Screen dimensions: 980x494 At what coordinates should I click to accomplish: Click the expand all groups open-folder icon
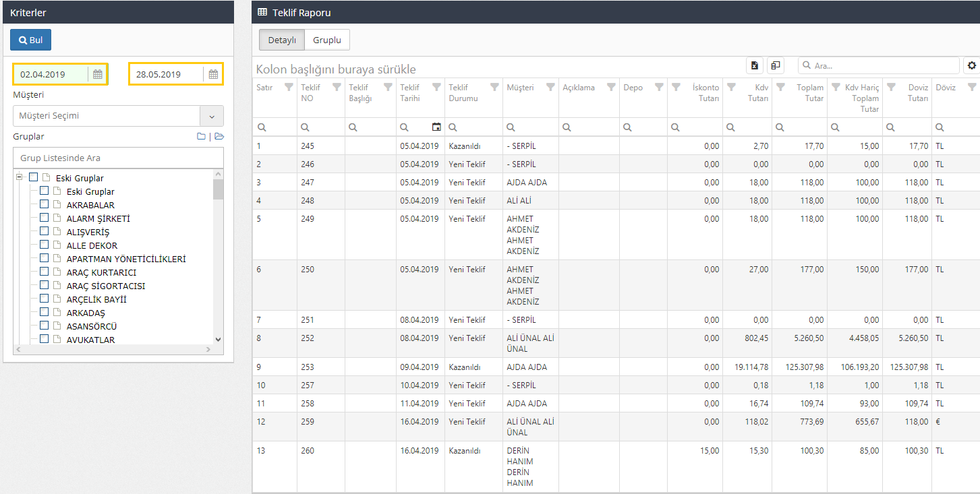click(219, 137)
